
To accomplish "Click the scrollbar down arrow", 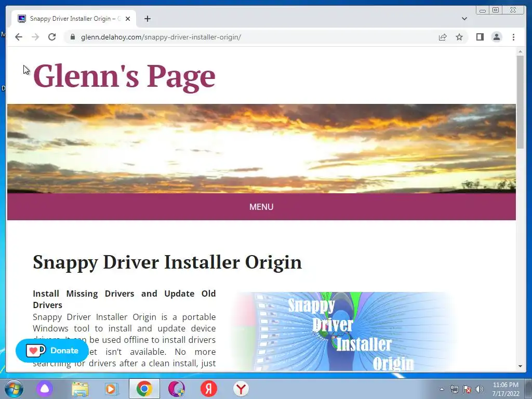I will pos(520,366).
